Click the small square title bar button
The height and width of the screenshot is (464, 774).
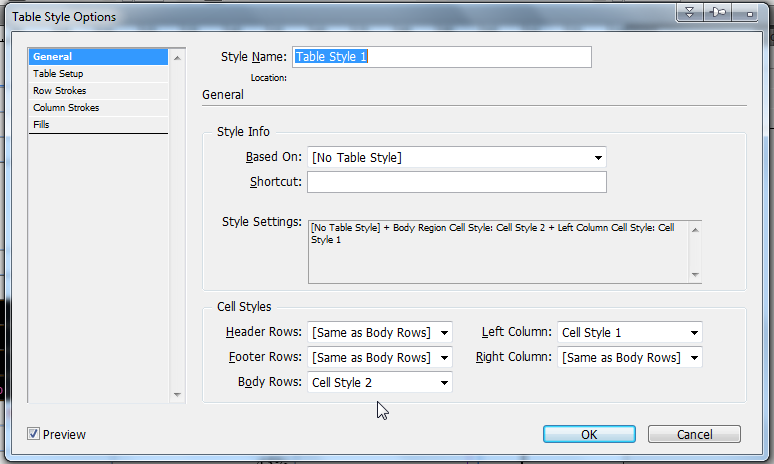[x=747, y=12]
